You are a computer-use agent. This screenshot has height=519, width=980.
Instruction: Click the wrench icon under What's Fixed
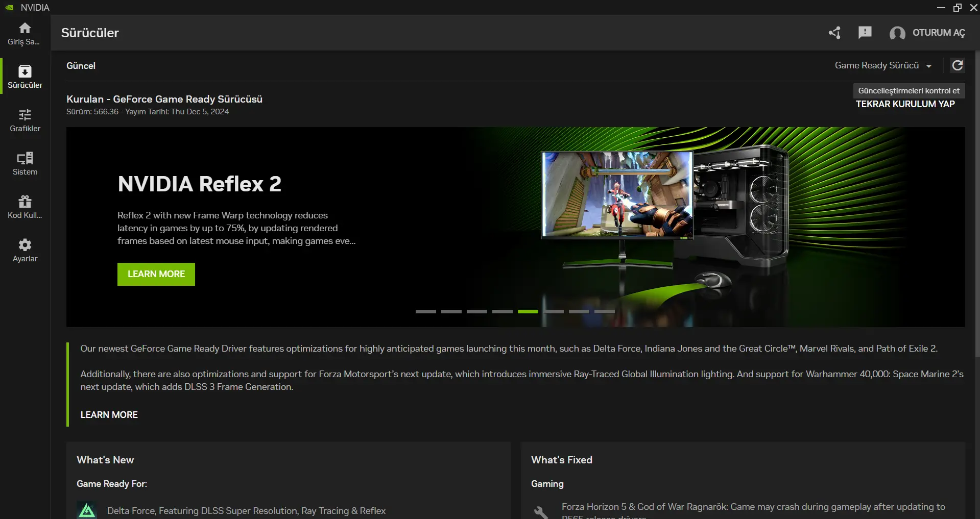[x=541, y=512]
